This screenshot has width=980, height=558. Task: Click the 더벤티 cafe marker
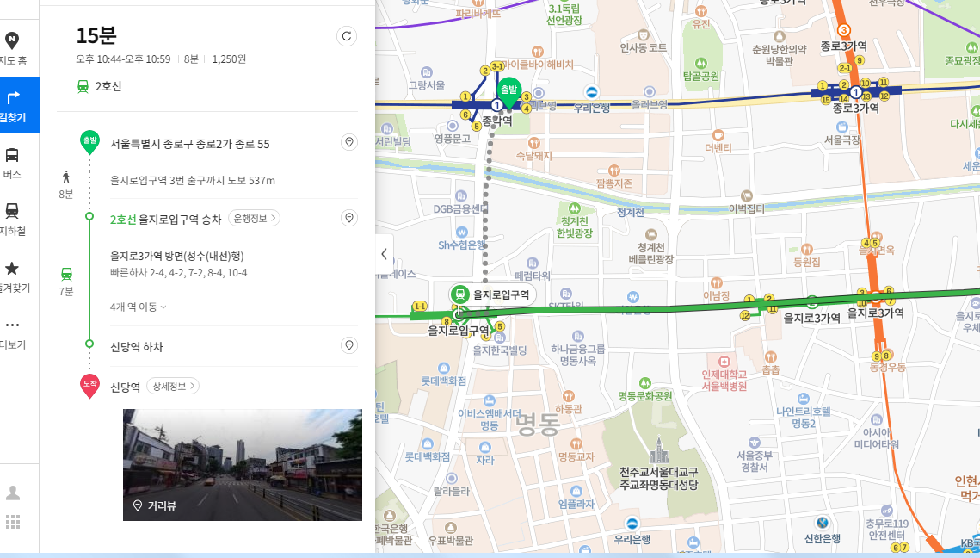[x=718, y=135]
